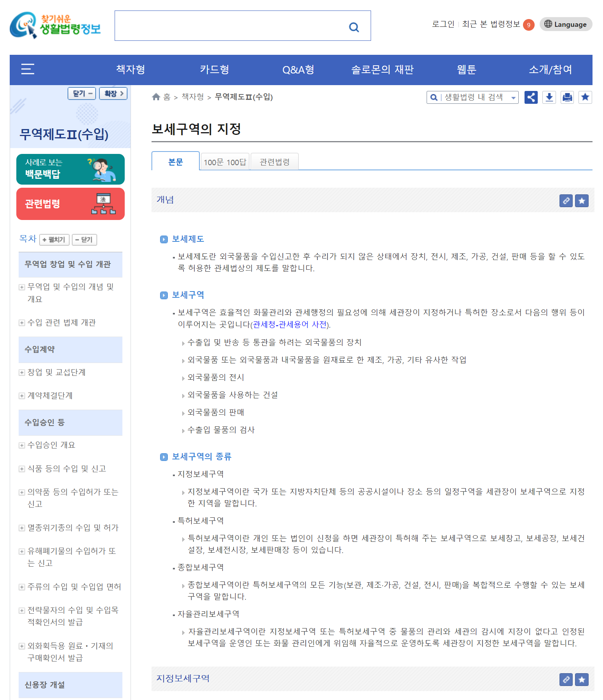Expand 수입승인 개요 tree item
Image resolution: width=603 pixels, height=700 pixels.
22,445
